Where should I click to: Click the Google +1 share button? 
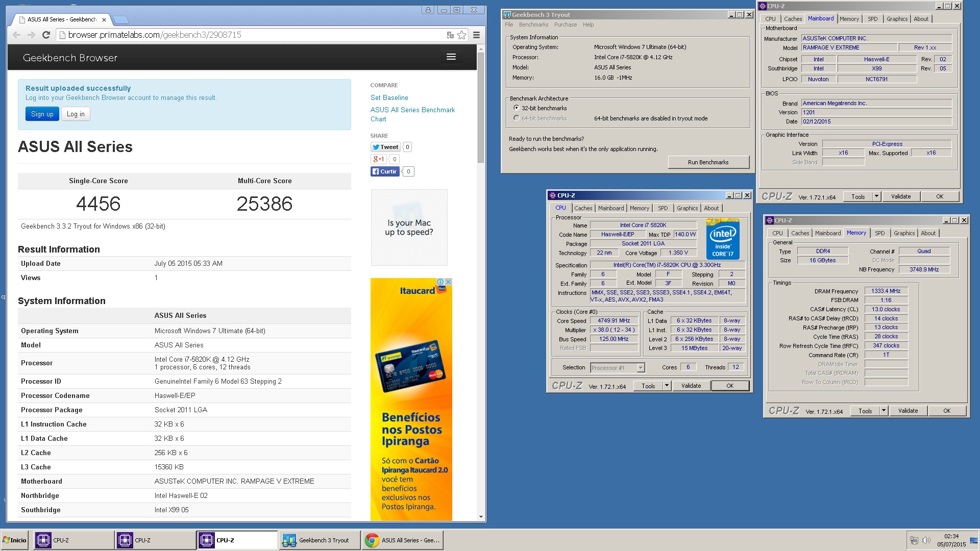tap(378, 159)
